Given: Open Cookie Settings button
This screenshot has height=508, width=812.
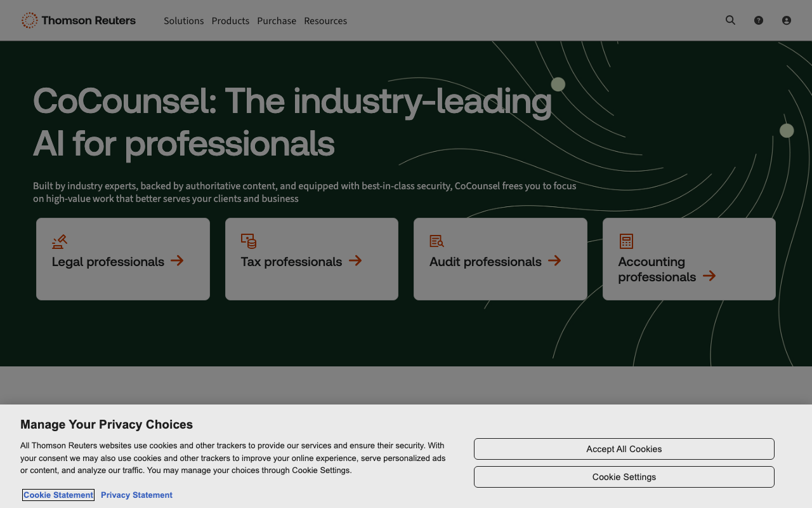Looking at the screenshot, I should 624,477.
